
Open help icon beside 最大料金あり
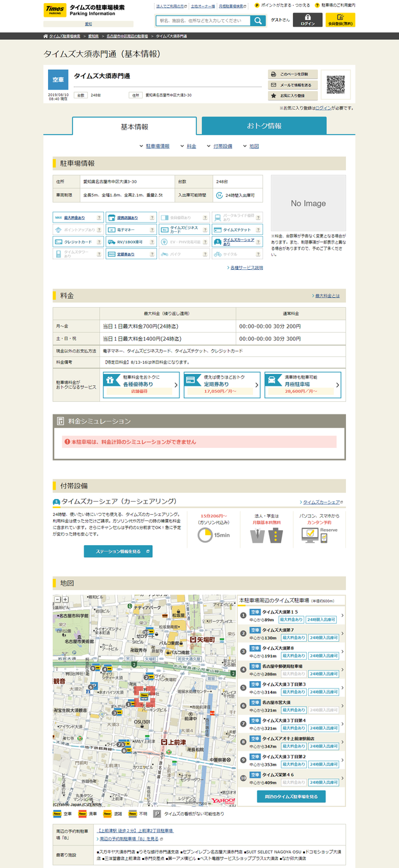tap(99, 217)
